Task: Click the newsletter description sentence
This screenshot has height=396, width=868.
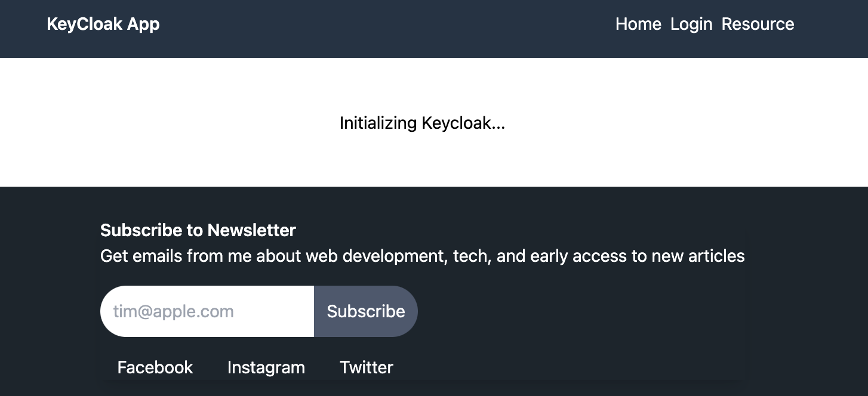Action: point(423,256)
